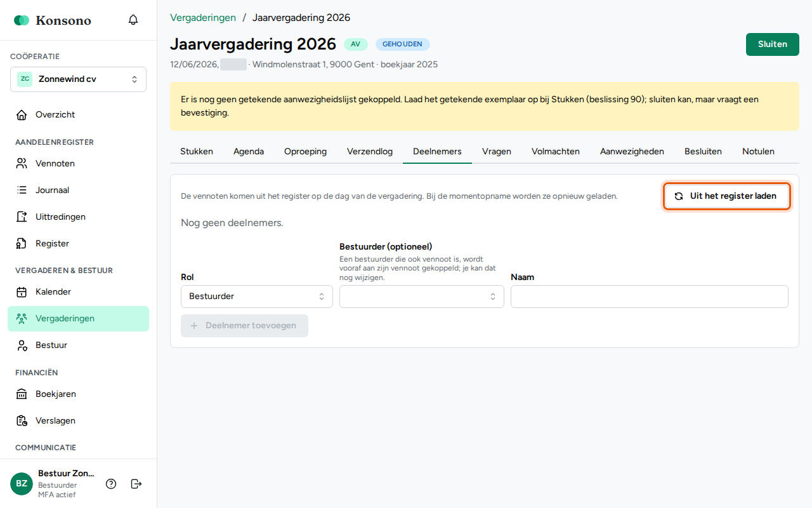Viewport: 812px width, 508px height.
Task: Click Deelnemer toevoegen button
Action: (x=244, y=326)
